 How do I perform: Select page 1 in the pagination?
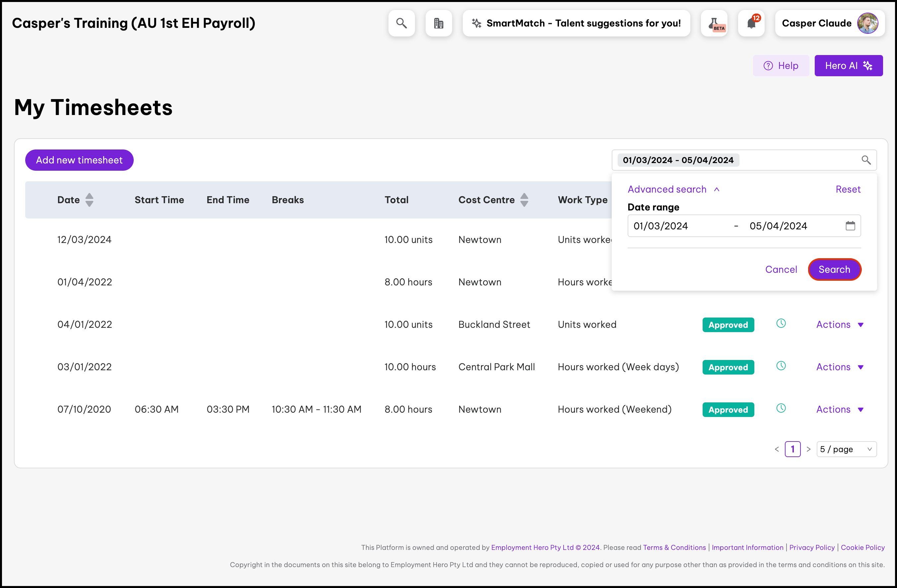coord(792,449)
